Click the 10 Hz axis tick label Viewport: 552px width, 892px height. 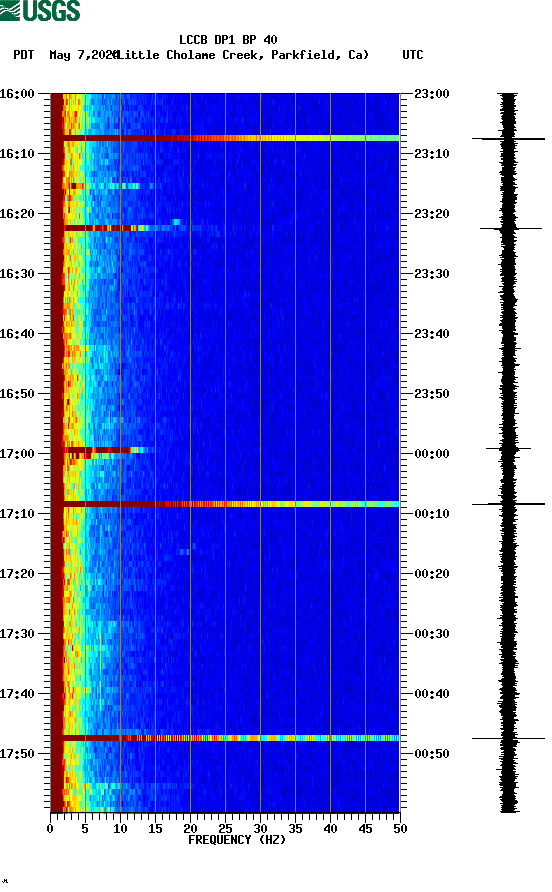(120, 829)
